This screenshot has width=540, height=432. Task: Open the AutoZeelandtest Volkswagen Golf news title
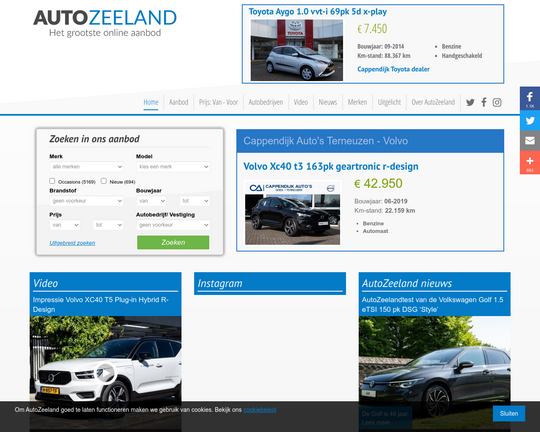pyautogui.click(x=433, y=305)
